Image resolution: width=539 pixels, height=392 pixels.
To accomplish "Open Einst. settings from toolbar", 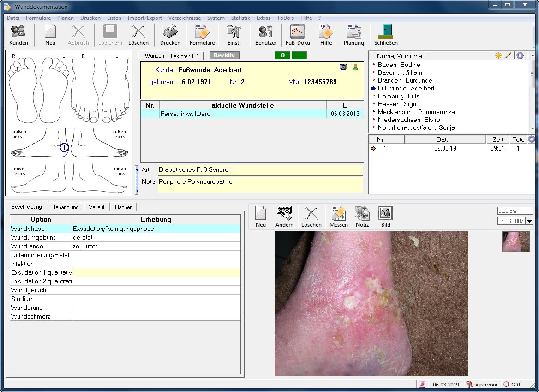I will coord(234,35).
